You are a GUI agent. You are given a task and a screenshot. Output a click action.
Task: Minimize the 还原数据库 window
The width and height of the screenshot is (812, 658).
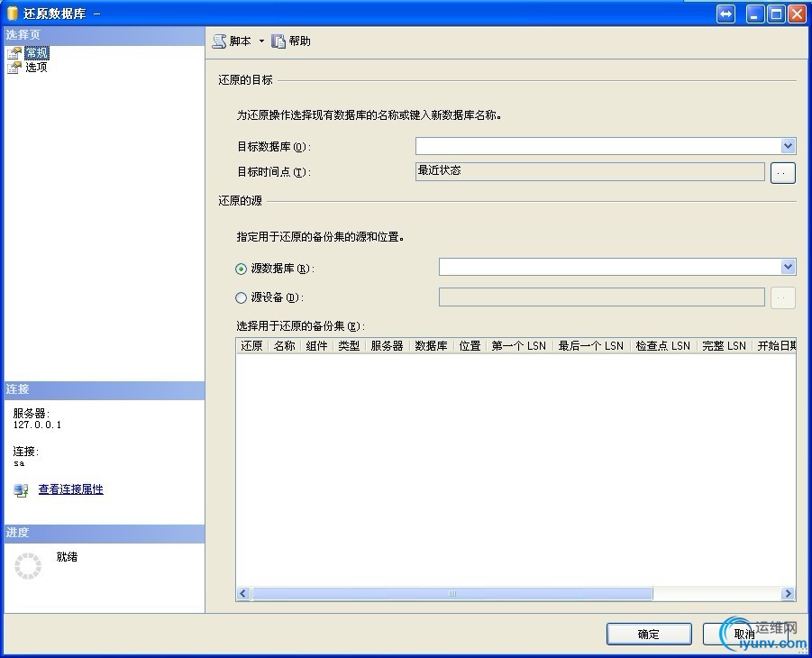pos(755,14)
